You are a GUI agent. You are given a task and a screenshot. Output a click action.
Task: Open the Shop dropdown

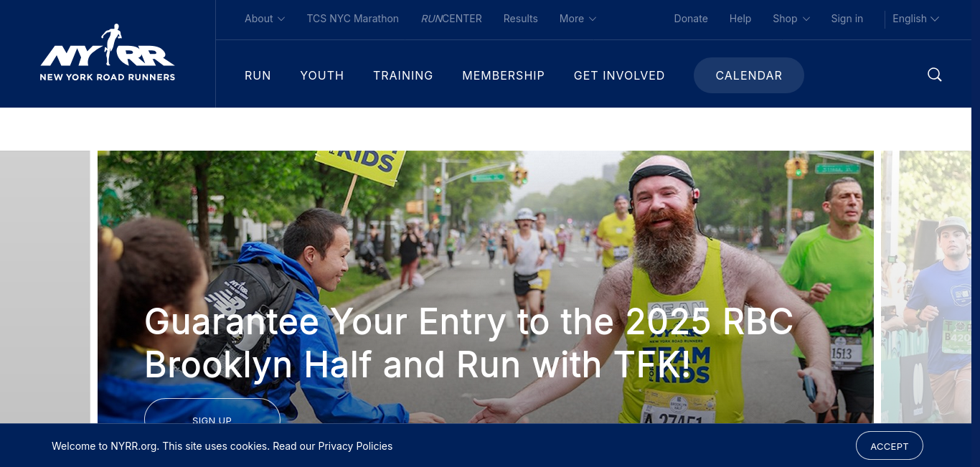(x=791, y=19)
